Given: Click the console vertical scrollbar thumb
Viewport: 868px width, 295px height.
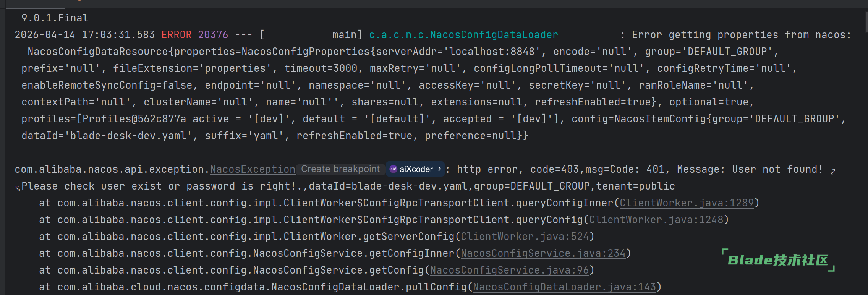Looking at the screenshot, I should coord(866,22).
